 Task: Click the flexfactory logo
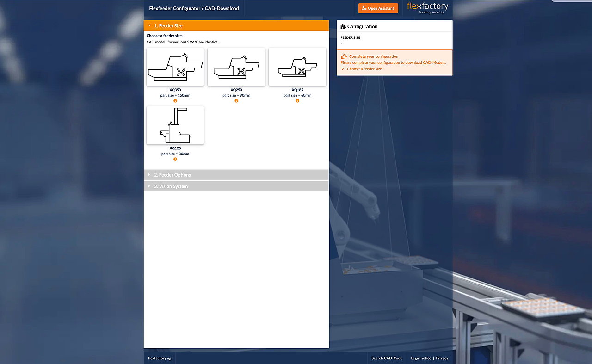[x=427, y=8]
